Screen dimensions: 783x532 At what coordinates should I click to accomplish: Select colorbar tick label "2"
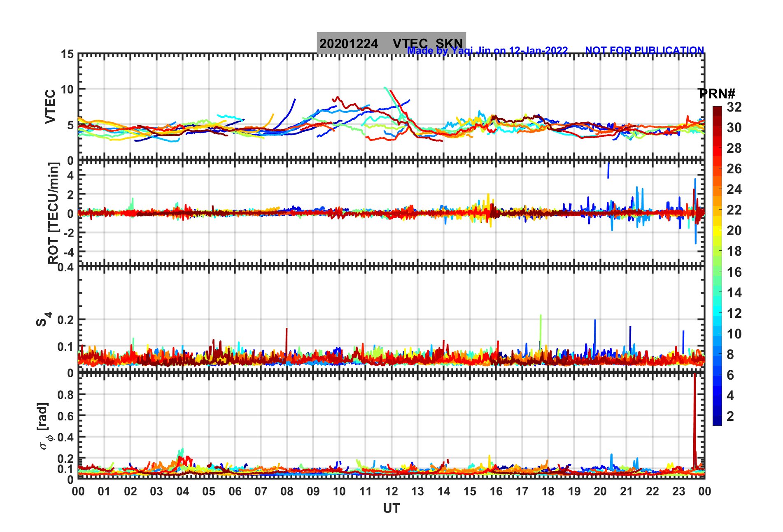pyautogui.click(x=730, y=416)
